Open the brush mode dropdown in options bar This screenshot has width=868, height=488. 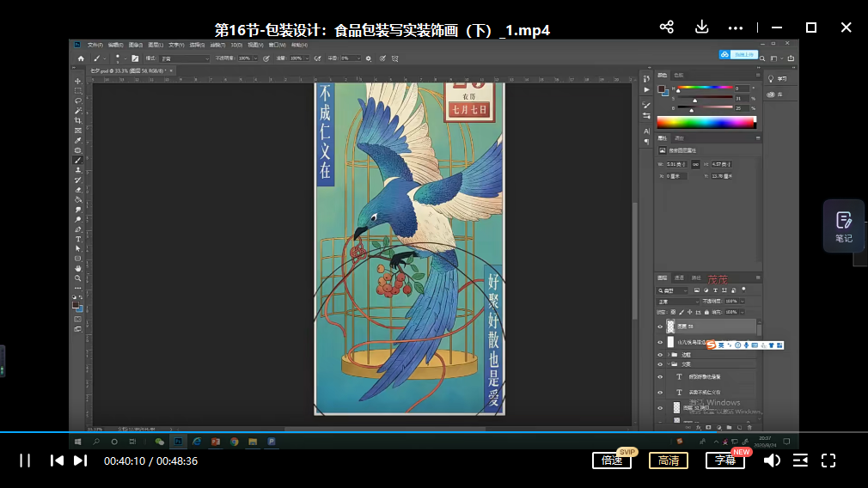(x=185, y=58)
